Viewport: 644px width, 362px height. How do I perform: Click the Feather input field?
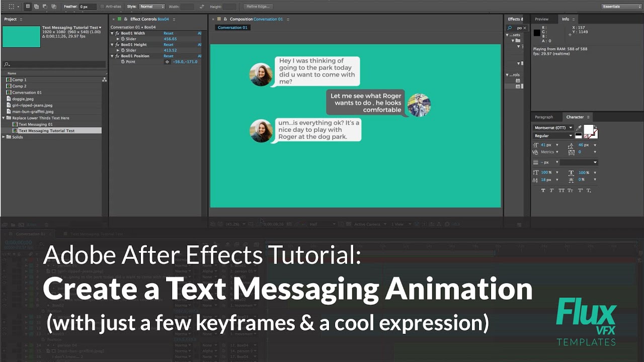click(87, 7)
